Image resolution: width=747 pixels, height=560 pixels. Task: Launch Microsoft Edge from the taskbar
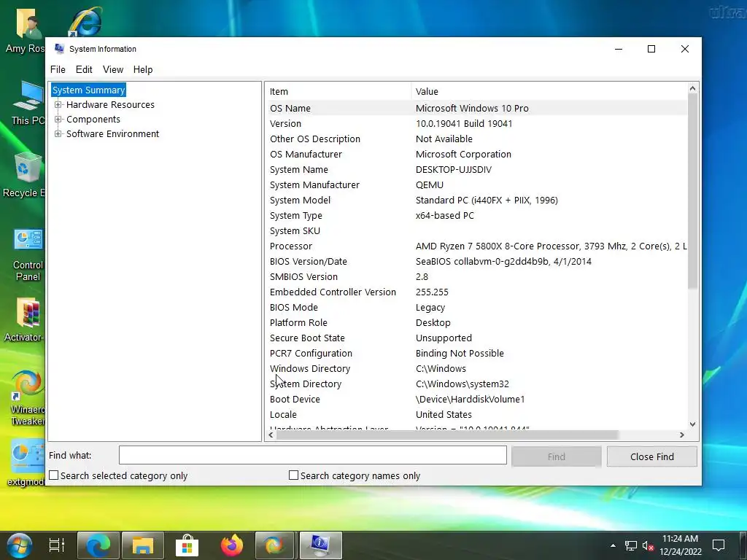pyautogui.click(x=98, y=545)
